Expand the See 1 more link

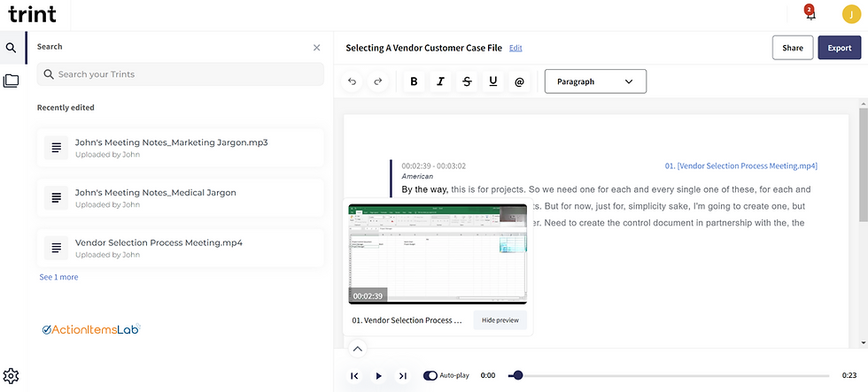58,277
